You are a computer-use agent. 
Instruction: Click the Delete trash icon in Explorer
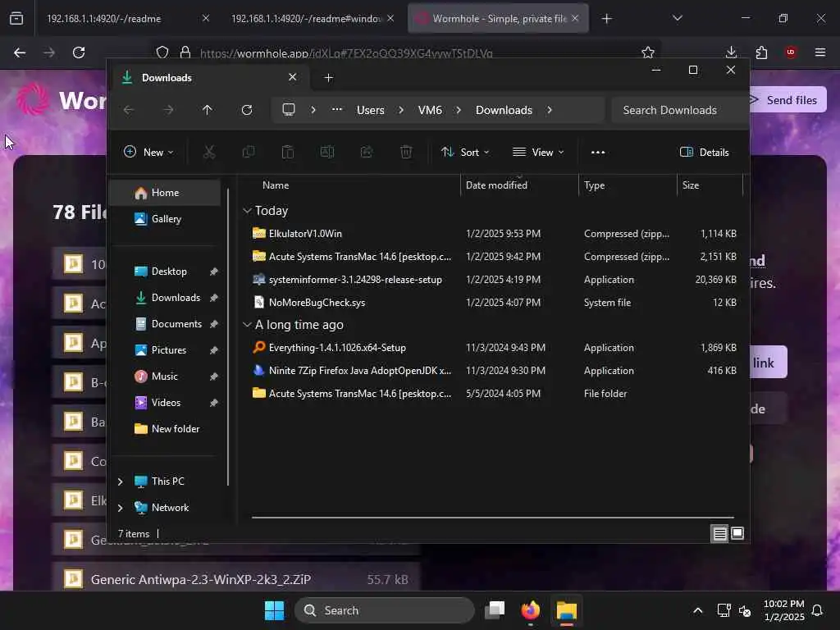click(x=406, y=152)
